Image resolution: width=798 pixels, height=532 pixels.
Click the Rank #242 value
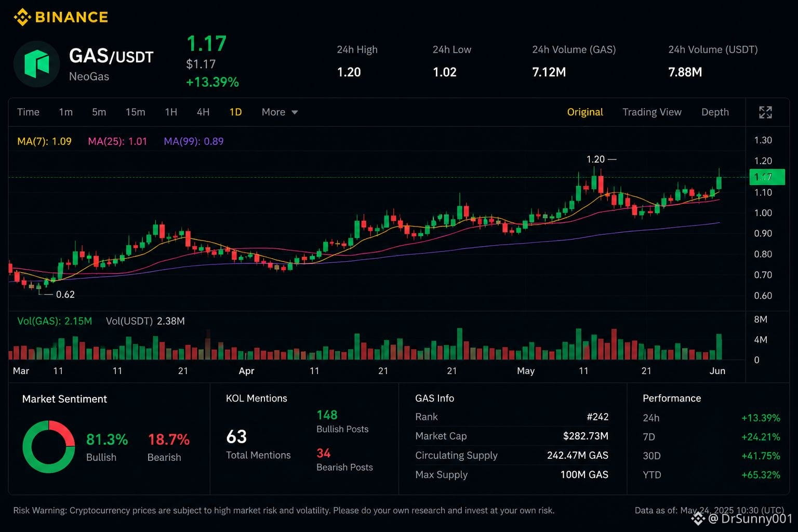coord(597,417)
